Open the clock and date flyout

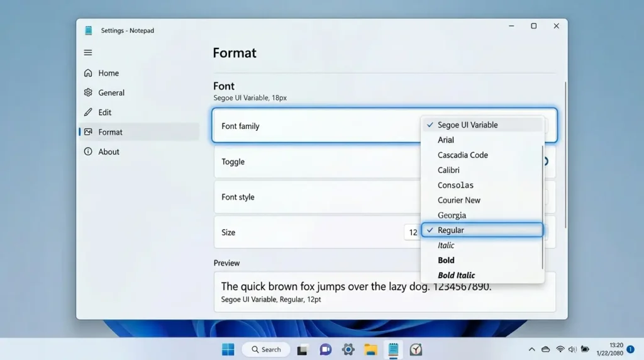click(609, 349)
